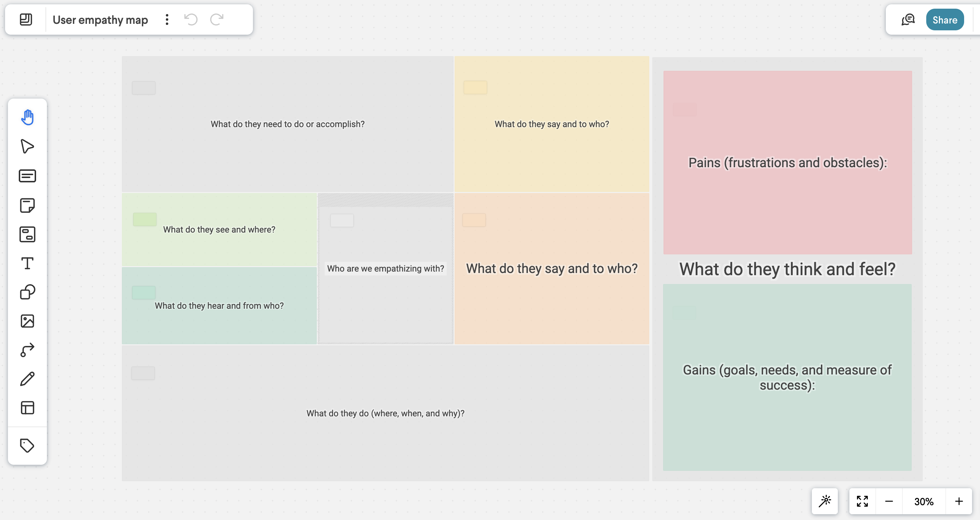Select 'What do they do (where, when, and why)?' text

[385, 413]
